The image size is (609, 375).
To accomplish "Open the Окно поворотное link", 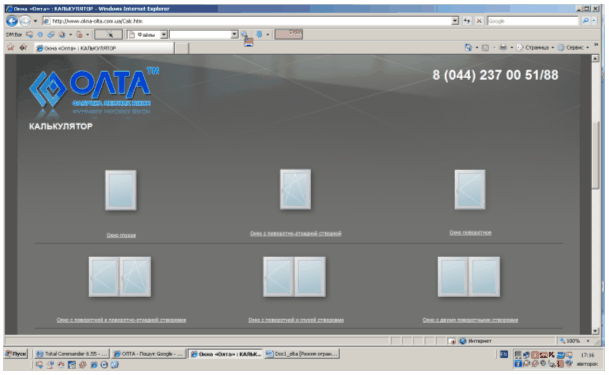I will [x=470, y=233].
